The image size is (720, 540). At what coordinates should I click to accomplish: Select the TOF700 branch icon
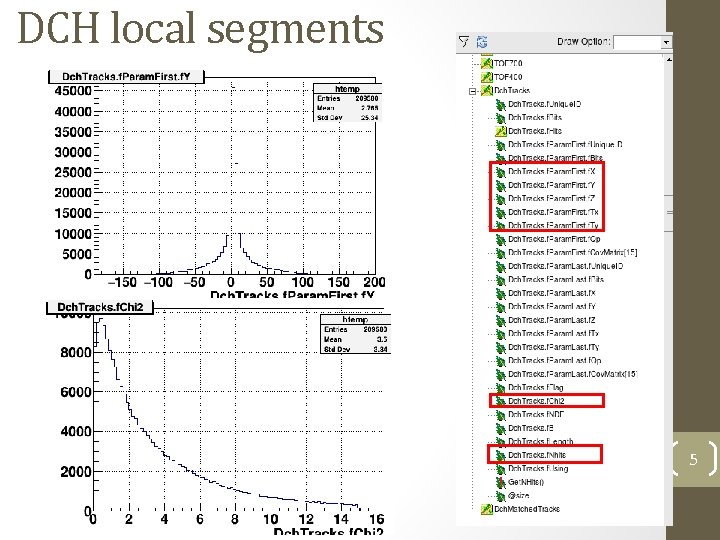pyautogui.click(x=487, y=63)
